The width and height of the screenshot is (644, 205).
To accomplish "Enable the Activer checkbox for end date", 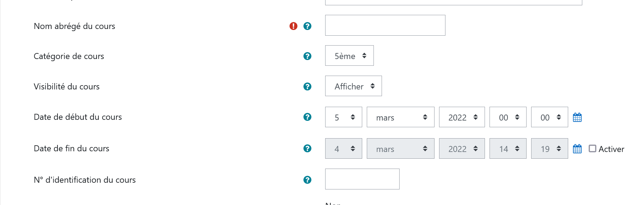I will 593,148.
